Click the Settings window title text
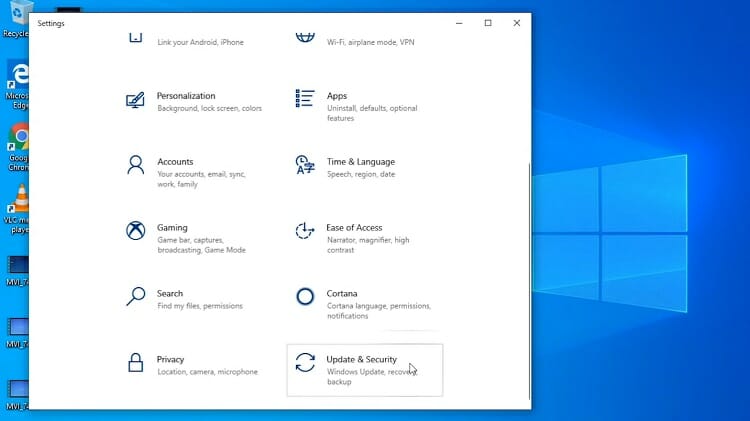Viewport: 750px width, 421px height. point(51,23)
